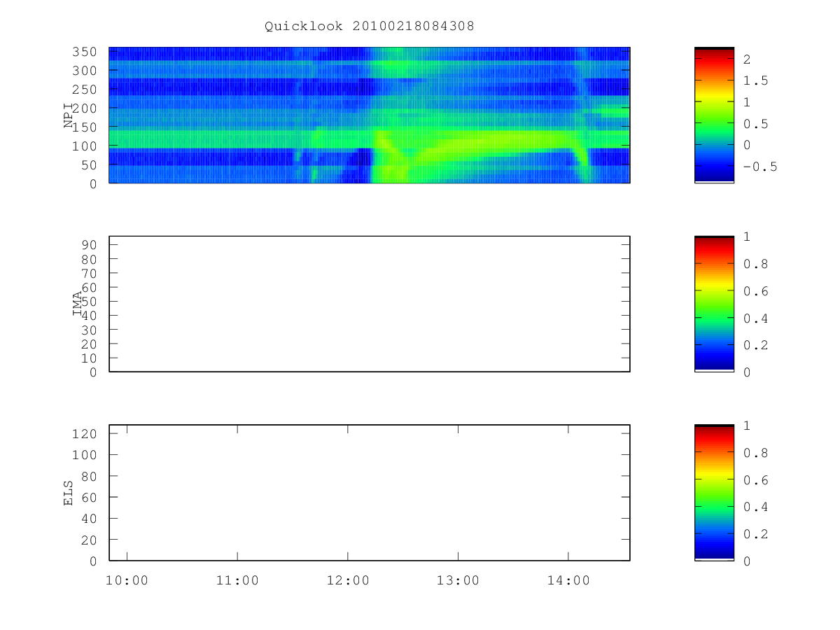Image resolution: width=840 pixels, height=630 pixels.
Task: Click the 0.6 label on IMA colorbar
Action: (x=755, y=291)
